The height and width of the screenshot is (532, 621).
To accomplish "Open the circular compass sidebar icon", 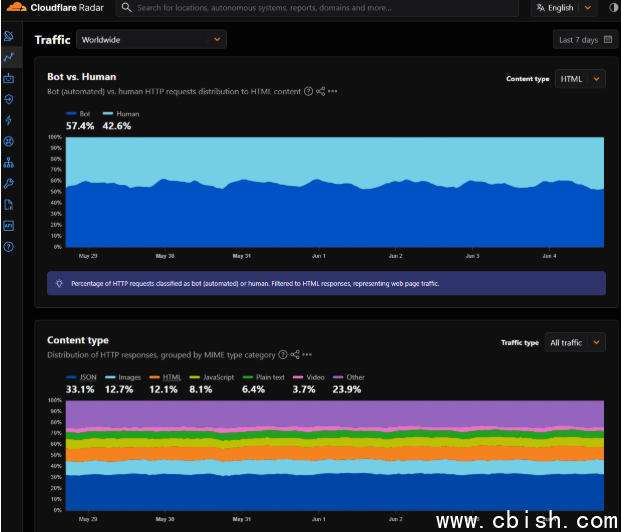I will (9, 141).
